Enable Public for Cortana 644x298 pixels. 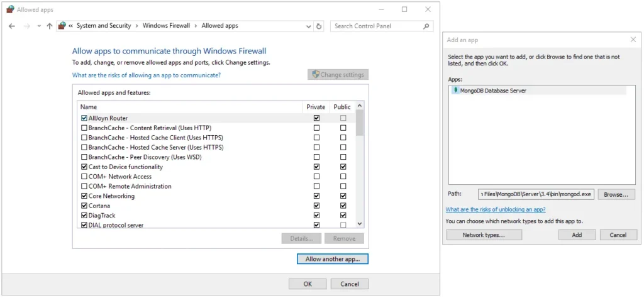(343, 206)
